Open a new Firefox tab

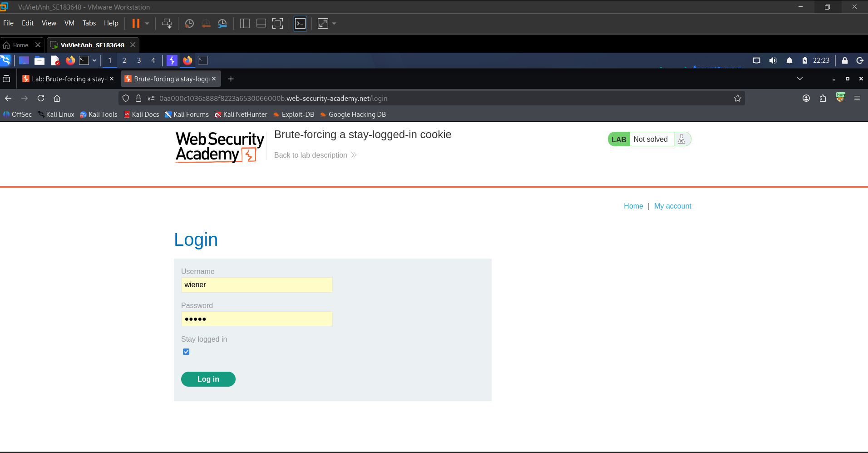(x=231, y=79)
